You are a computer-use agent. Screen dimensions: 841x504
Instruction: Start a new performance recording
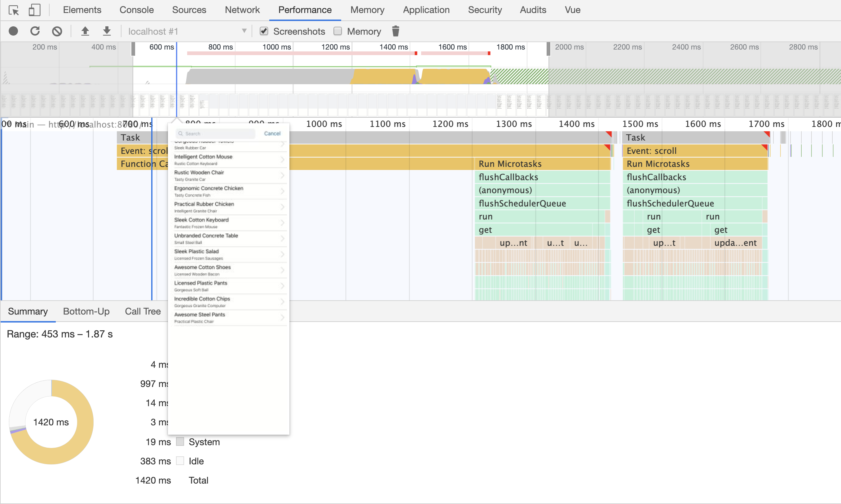click(x=14, y=31)
